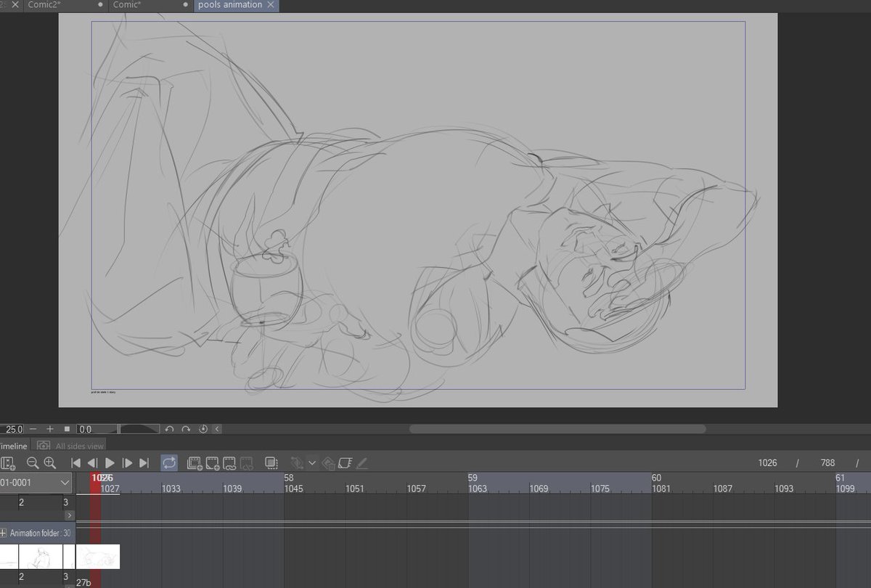Screen dimensions: 871x588
Task: Click the canvas zoom in plus button
Action: (x=50, y=429)
